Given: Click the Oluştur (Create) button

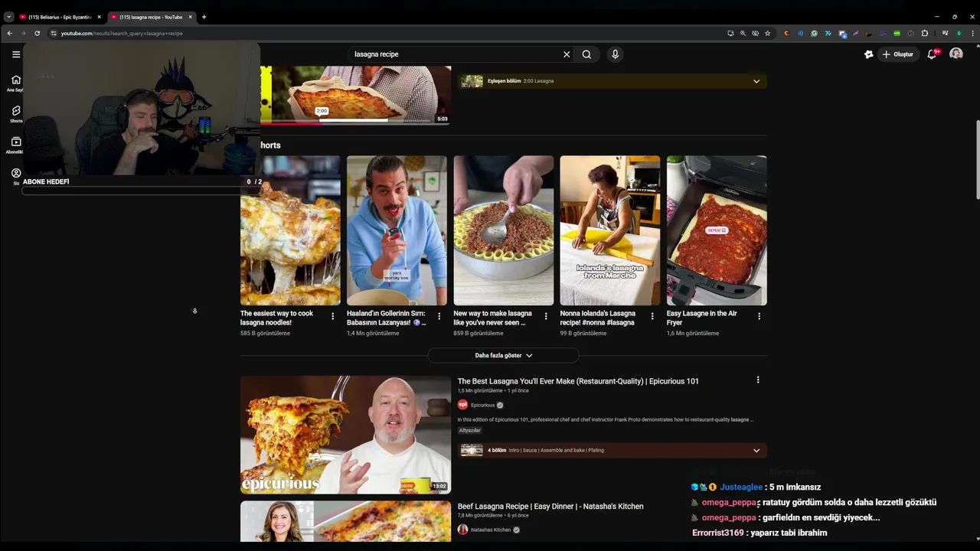Looking at the screenshot, I should pos(898,54).
